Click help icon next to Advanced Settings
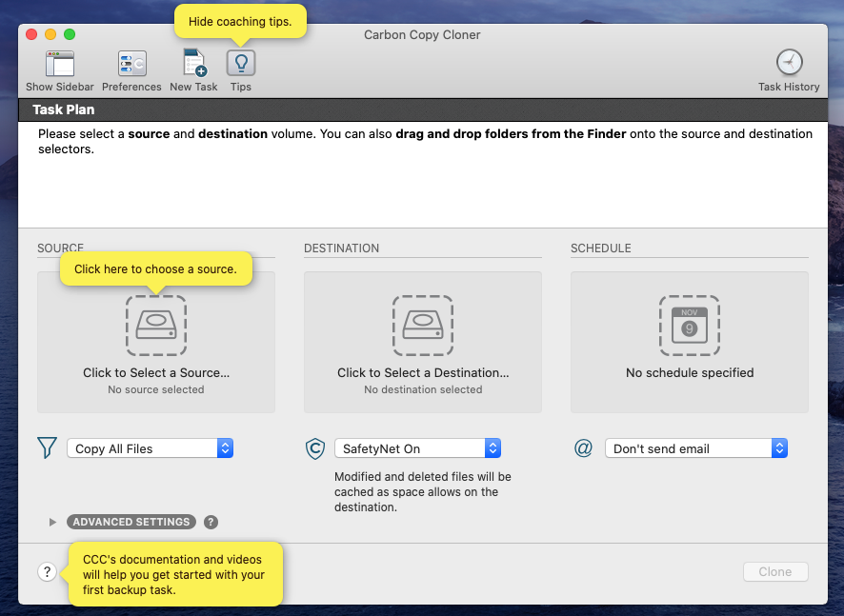Viewport: 844px width, 616px height. point(211,522)
